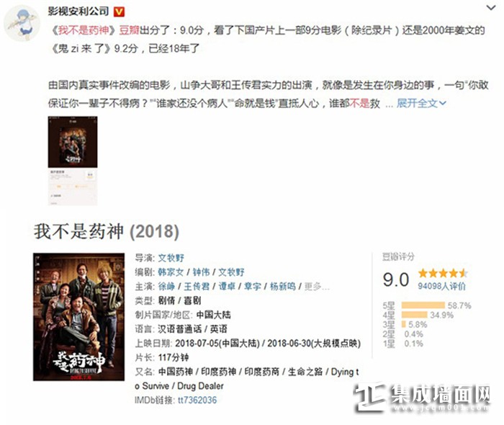Open the attached movie screenshot thumbnail
This screenshot has height=425, width=504.
coord(73,161)
